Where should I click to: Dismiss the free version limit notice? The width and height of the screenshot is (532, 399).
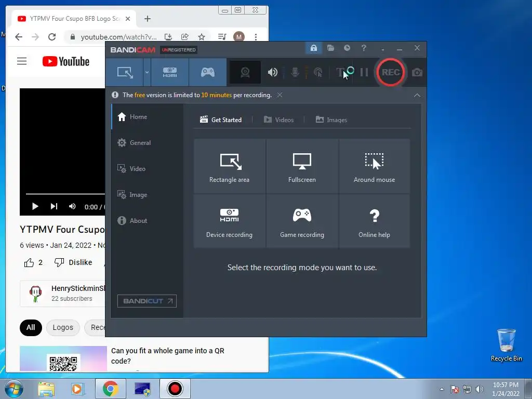coord(280,95)
